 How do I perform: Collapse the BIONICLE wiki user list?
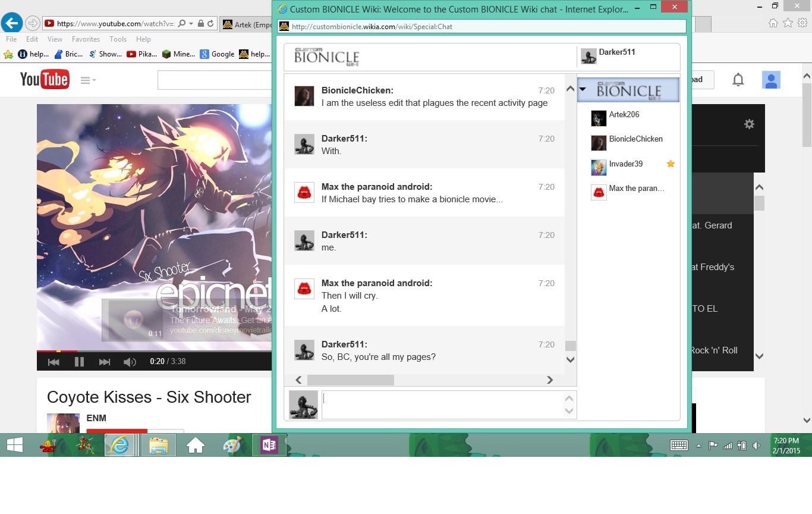[x=583, y=89]
